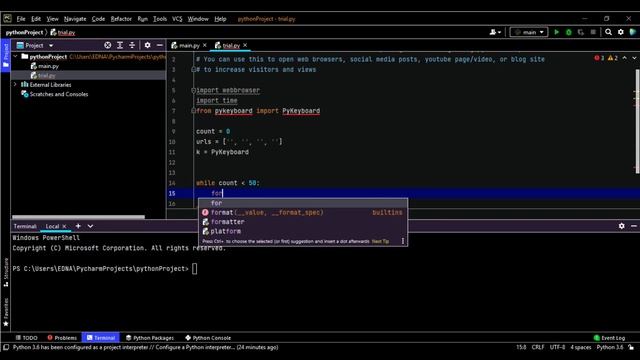640x360 pixels.
Task: Click Next Tip link in completion popup
Action: [380, 241]
